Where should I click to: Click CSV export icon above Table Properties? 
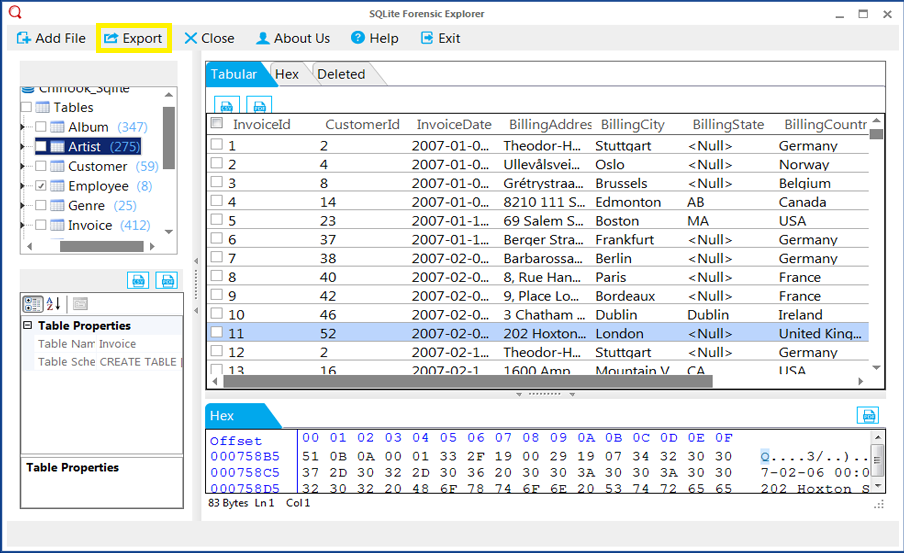click(x=138, y=281)
